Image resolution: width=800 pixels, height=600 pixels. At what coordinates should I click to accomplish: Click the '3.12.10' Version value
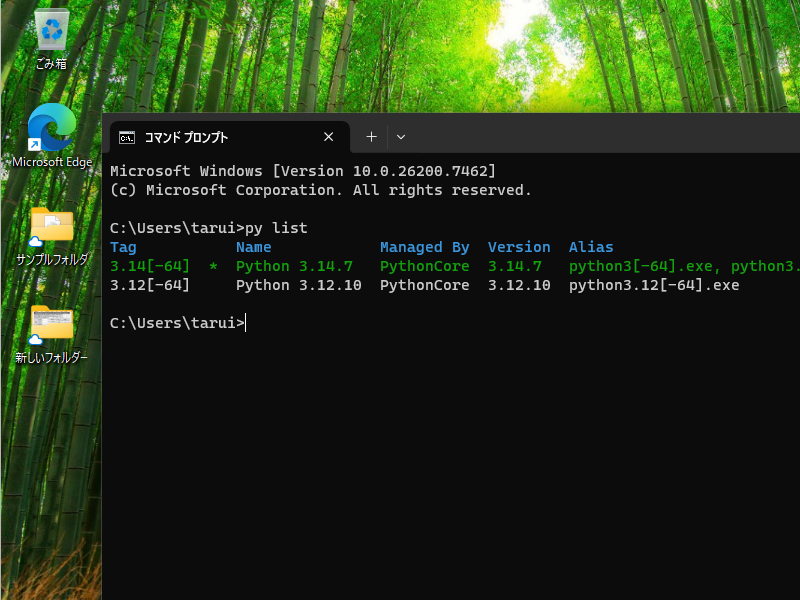coord(519,285)
